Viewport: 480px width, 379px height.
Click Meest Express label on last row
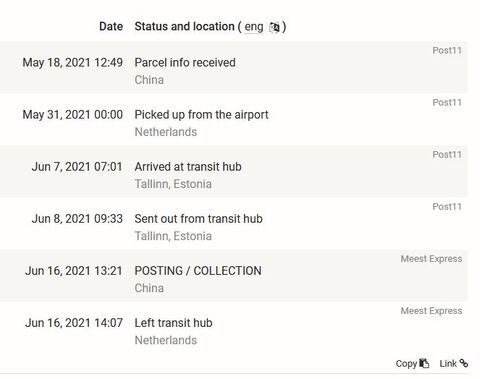click(x=431, y=311)
